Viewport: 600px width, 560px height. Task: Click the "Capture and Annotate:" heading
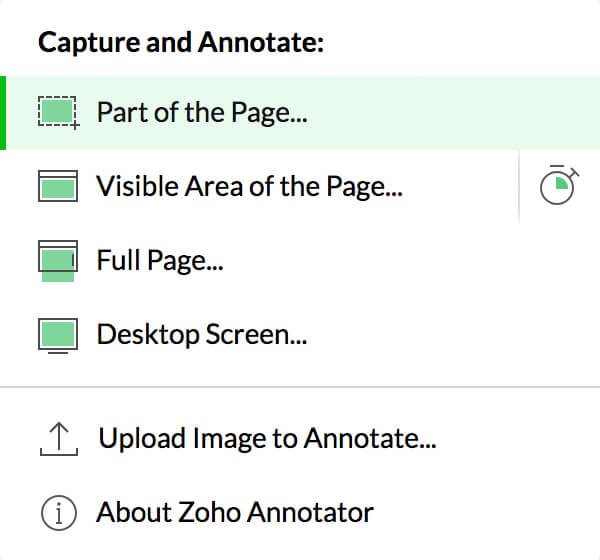181,42
